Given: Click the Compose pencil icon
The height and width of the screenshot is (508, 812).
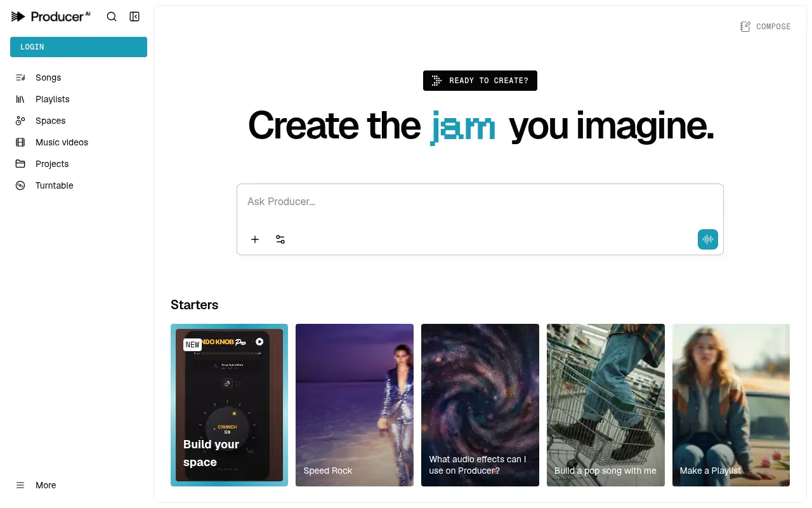Looking at the screenshot, I should [x=745, y=27].
